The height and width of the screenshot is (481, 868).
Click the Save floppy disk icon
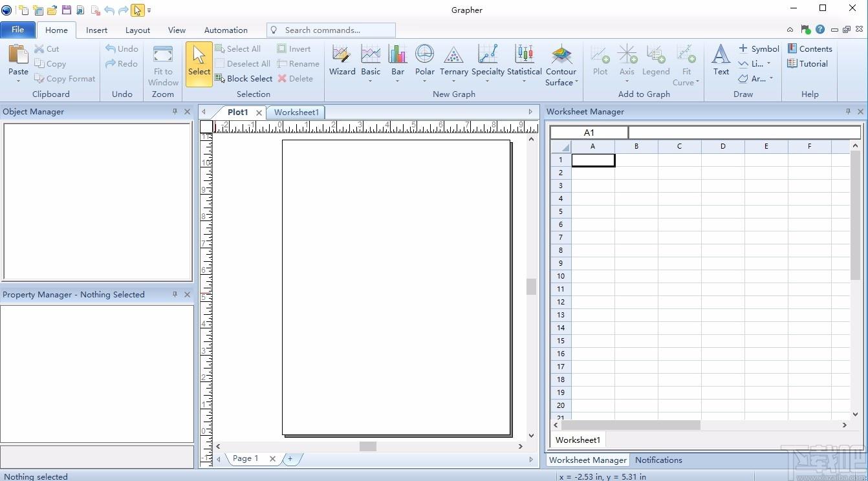(67, 10)
